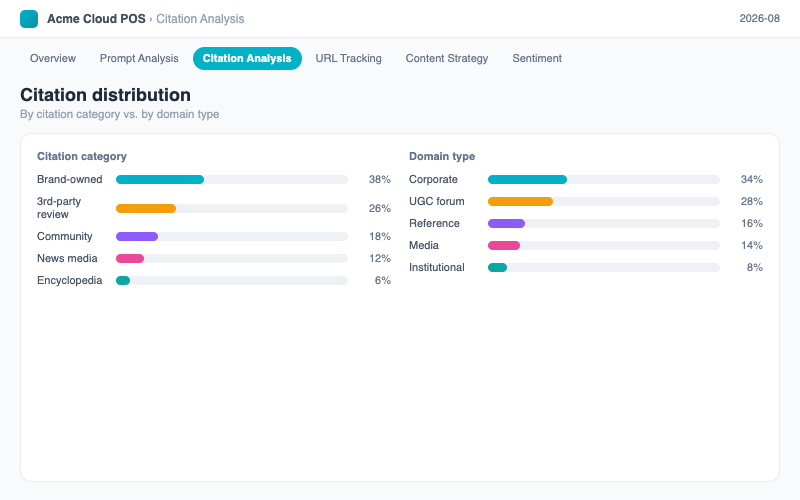Image resolution: width=800 pixels, height=500 pixels.
Task: Click the Community label
Action: [64, 236]
